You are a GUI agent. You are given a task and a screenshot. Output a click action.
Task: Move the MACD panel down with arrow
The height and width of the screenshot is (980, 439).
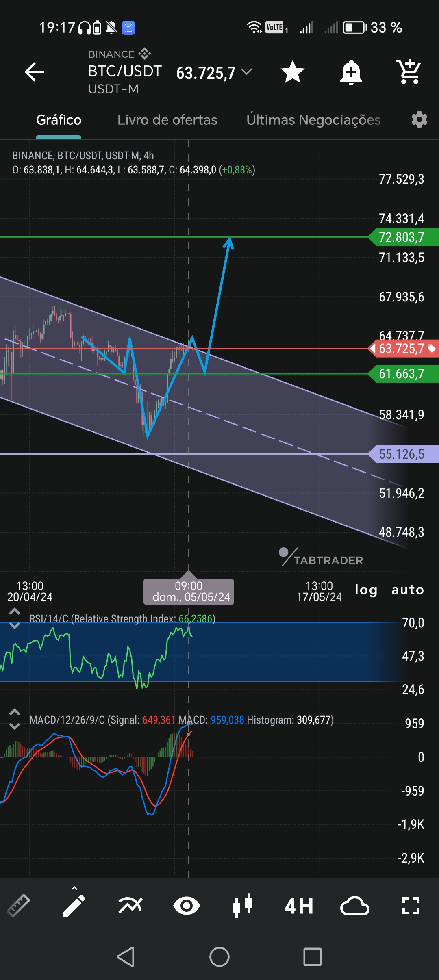point(15,726)
